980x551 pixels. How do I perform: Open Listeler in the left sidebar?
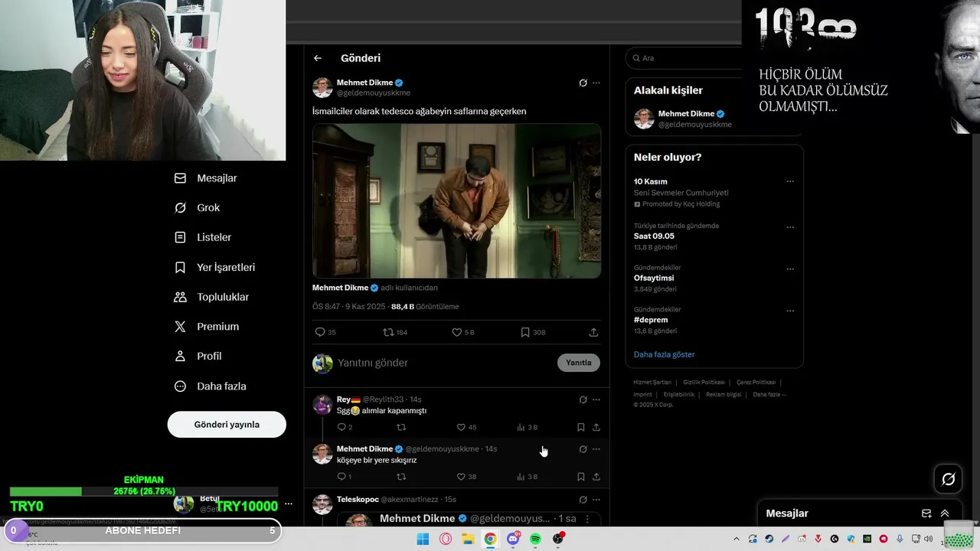coord(203,238)
